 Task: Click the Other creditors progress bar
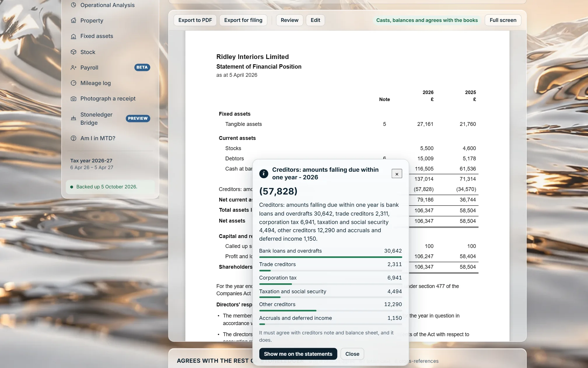330,311
